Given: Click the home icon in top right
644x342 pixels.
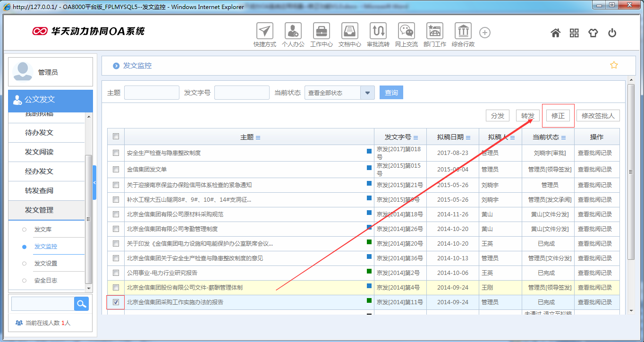Looking at the screenshot, I should 555,33.
